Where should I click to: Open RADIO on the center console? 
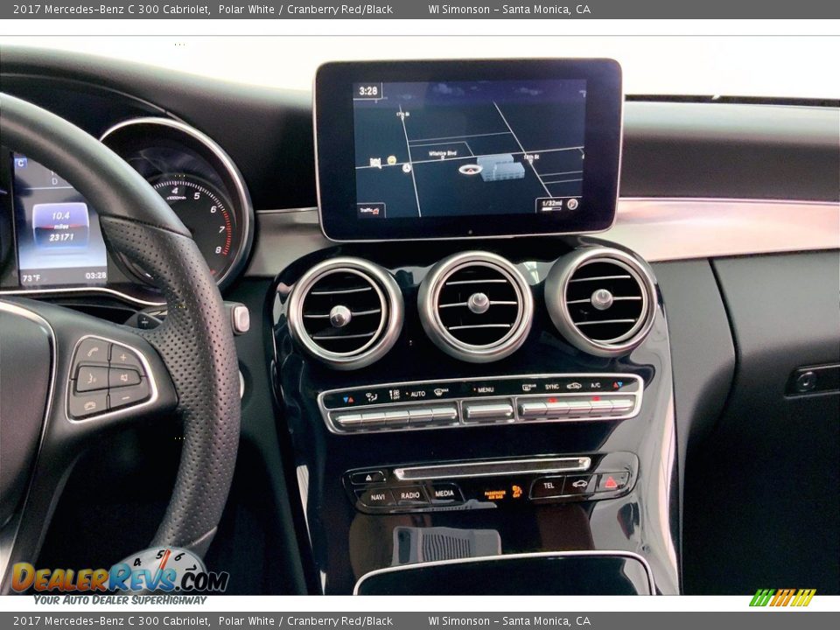[410, 495]
